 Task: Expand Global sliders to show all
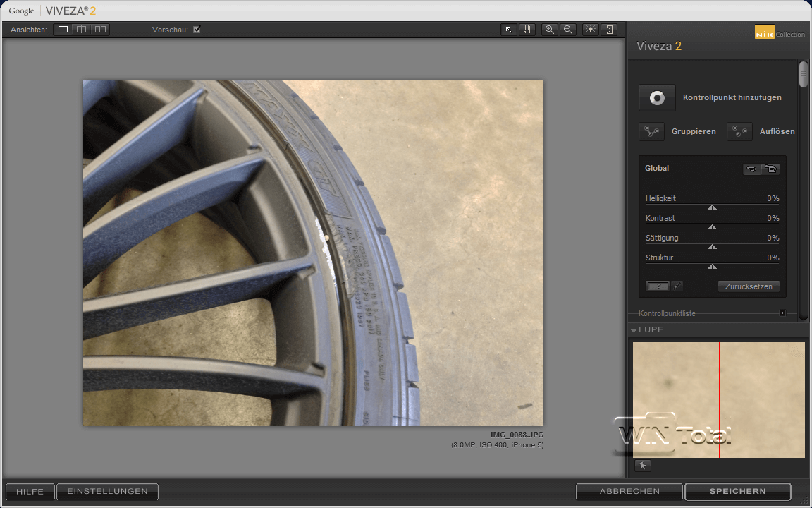[x=770, y=169]
